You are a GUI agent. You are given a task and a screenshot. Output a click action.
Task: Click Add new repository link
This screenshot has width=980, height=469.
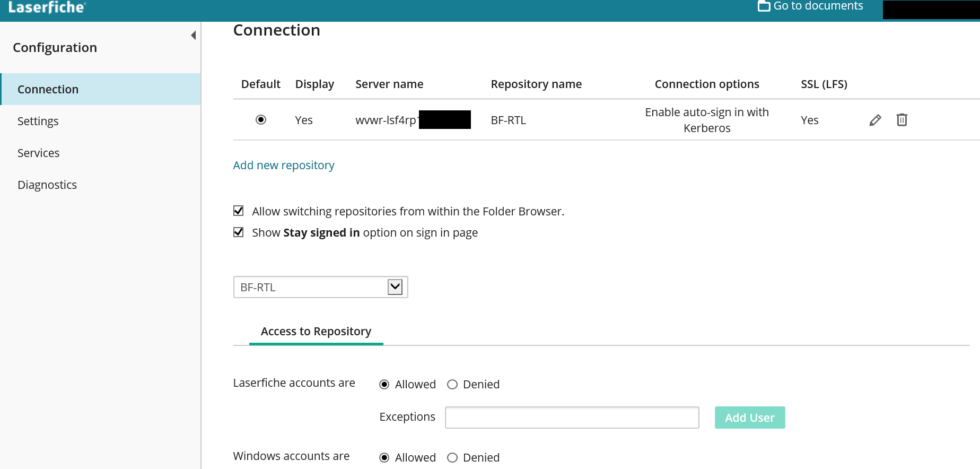point(284,166)
